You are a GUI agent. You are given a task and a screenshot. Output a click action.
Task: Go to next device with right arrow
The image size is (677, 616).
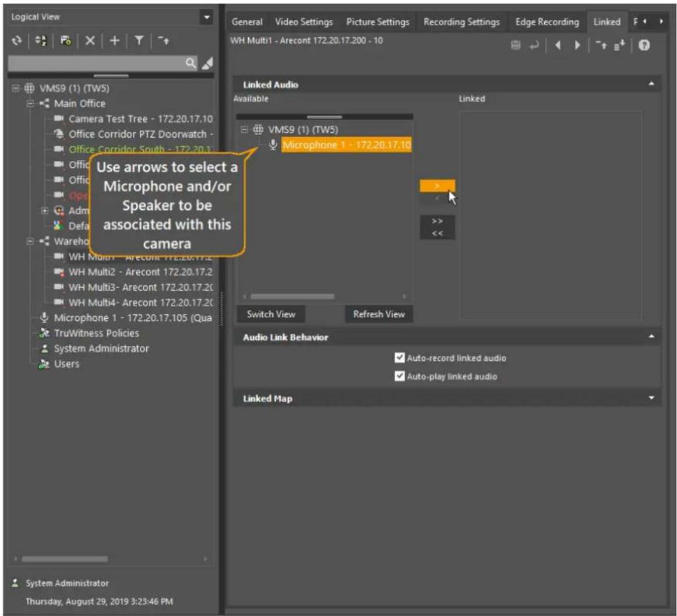577,45
